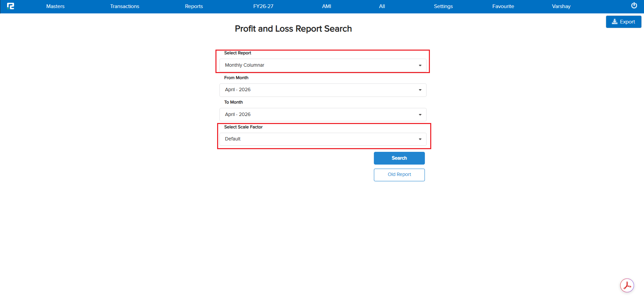Expand the From Month dropdown
The height and width of the screenshot is (304, 644).
pyautogui.click(x=323, y=90)
